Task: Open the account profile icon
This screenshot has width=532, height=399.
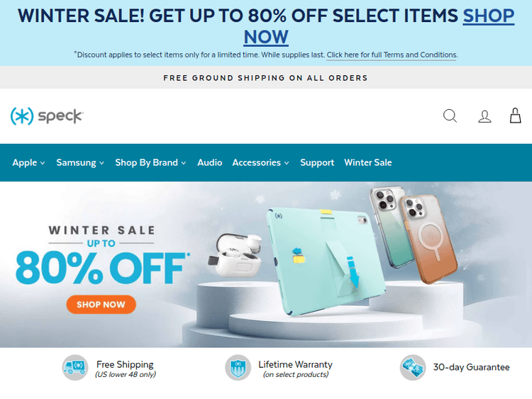Action: tap(484, 116)
